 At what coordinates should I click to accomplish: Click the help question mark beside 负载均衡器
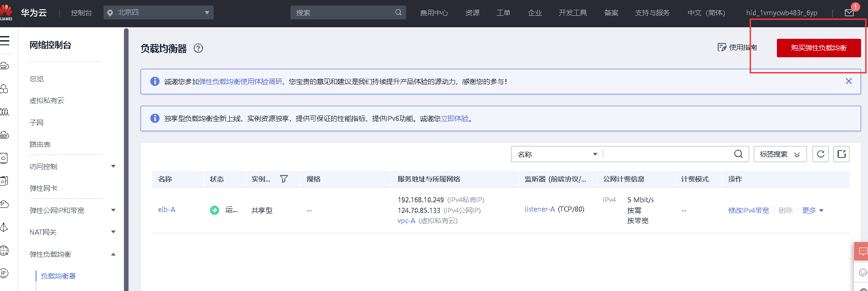[x=198, y=48]
